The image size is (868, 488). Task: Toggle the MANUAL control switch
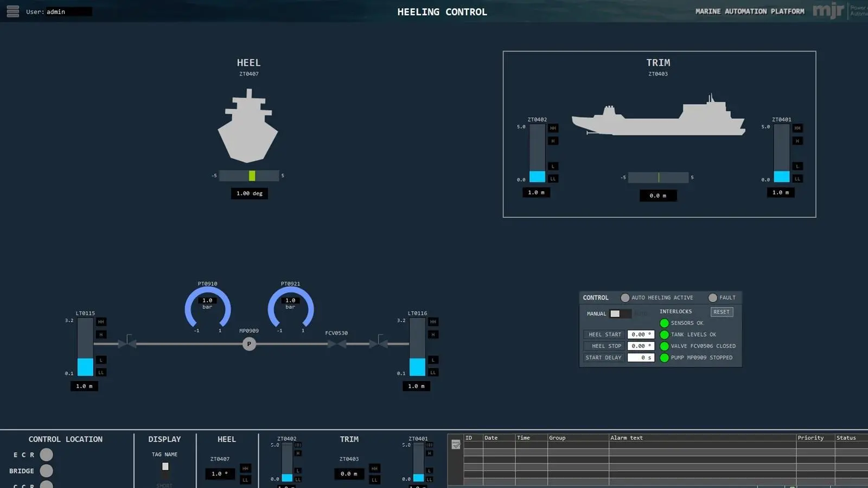click(x=620, y=314)
